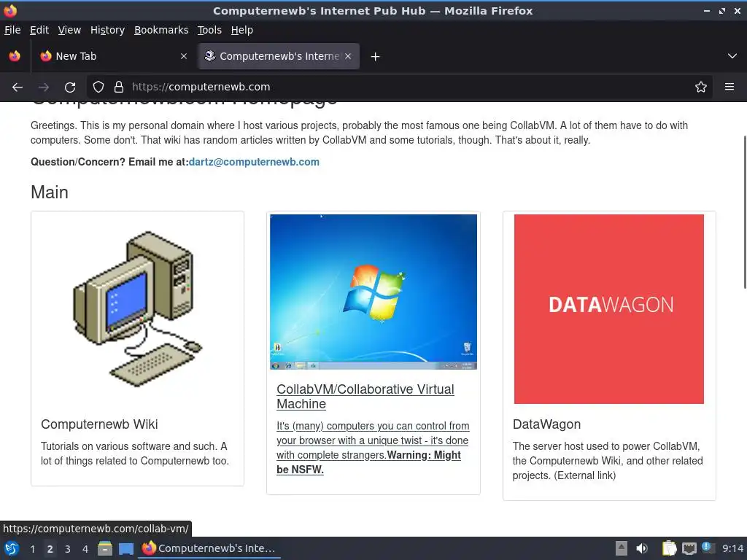Open CollabVM/Collaborative Virtual Machine link
The height and width of the screenshot is (560, 747).
(x=365, y=397)
